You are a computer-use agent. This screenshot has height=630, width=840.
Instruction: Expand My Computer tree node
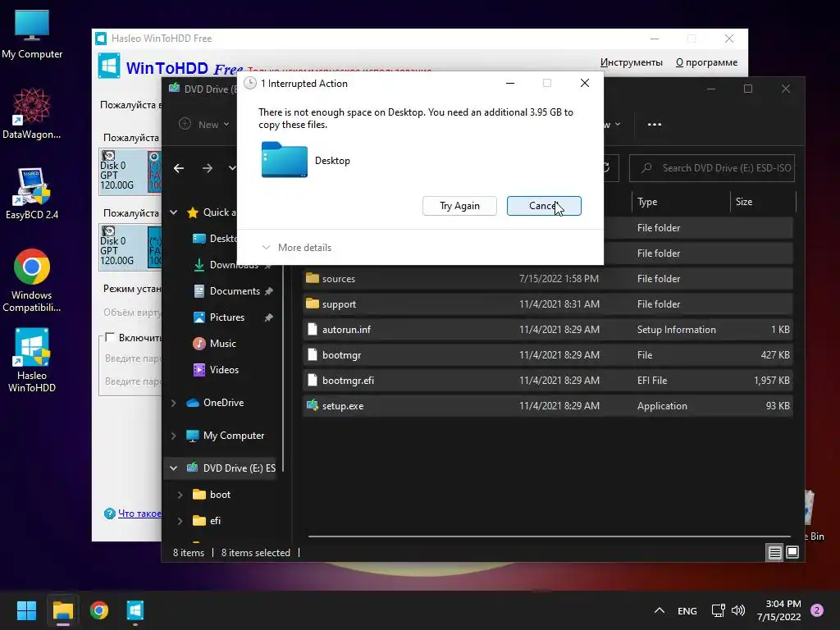tap(174, 436)
